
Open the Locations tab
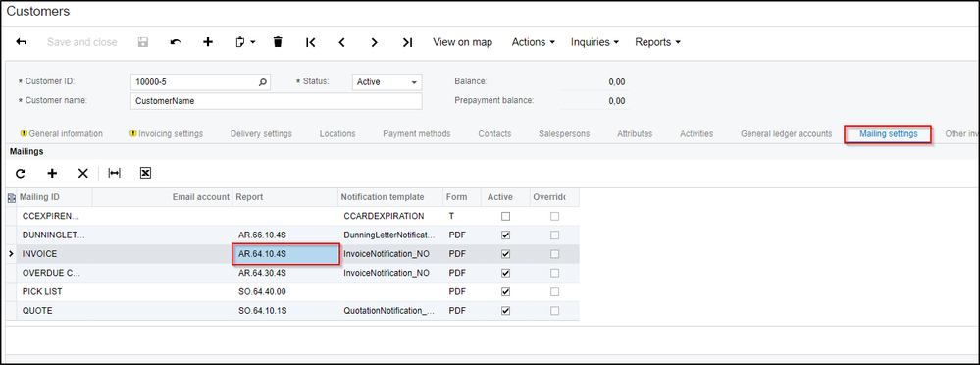click(x=337, y=133)
